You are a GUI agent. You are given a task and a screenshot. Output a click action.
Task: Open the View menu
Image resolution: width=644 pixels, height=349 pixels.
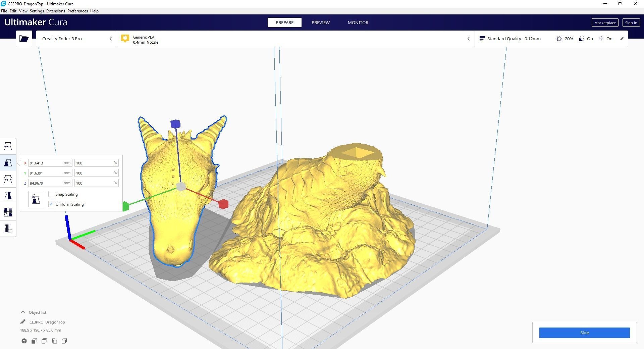tap(23, 11)
